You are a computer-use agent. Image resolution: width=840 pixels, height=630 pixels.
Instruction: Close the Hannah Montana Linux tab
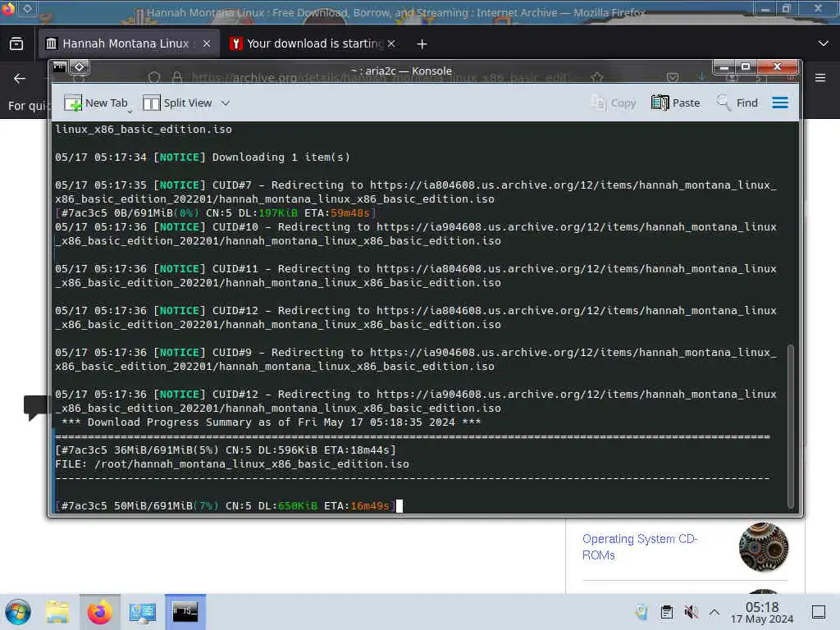(206, 43)
